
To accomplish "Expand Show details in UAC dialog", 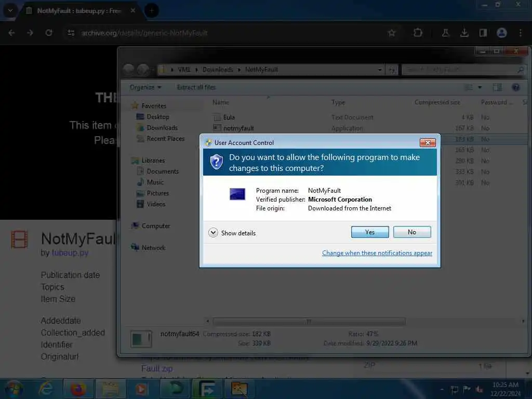I will (x=232, y=233).
